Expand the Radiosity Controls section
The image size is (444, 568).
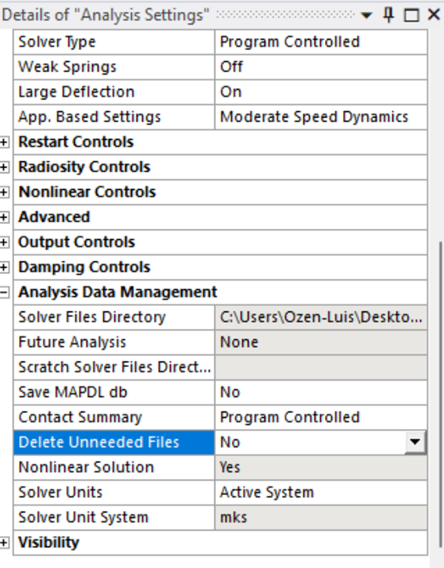click(4, 167)
